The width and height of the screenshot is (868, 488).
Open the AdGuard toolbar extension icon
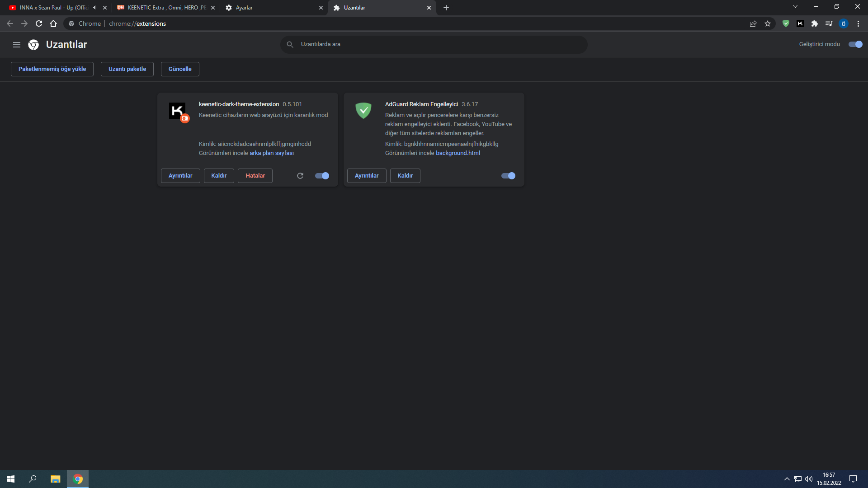(x=786, y=23)
